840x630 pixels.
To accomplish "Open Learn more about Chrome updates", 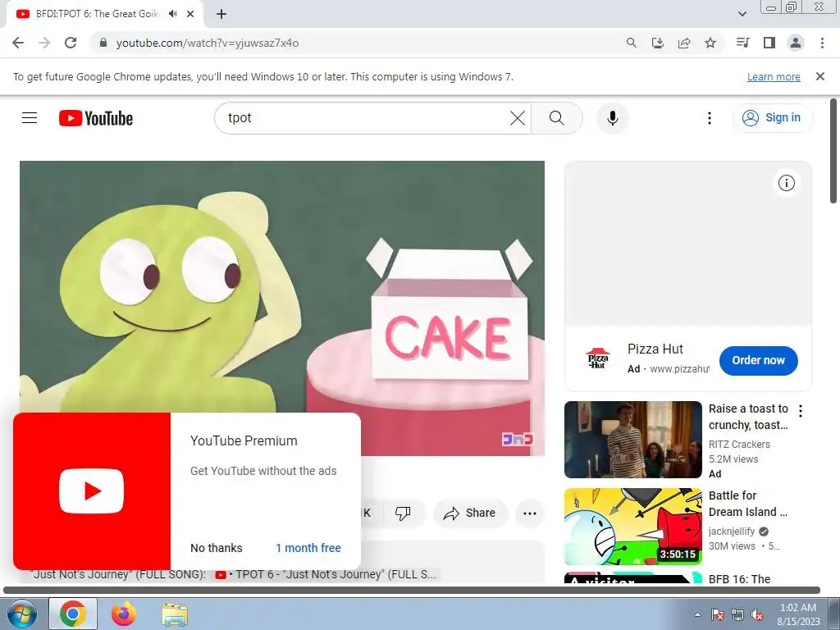I will (x=774, y=76).
